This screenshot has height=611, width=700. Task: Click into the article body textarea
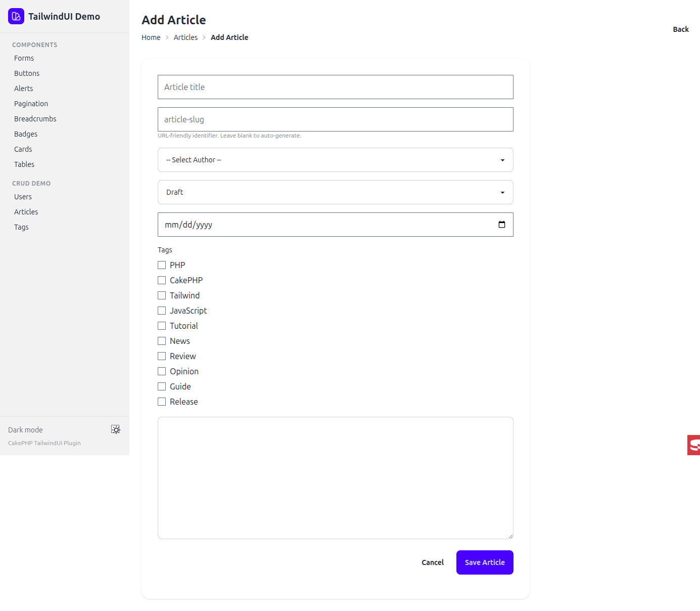pyautogui.click(x=336, y=478)
